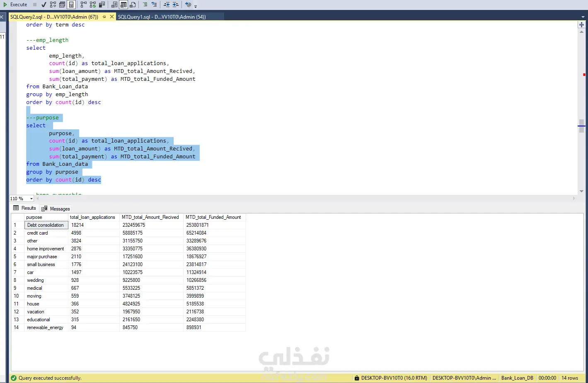Screen dimensions: 588x383
Task: Click the Parse checkmark icon
Action: pos(44,5)
